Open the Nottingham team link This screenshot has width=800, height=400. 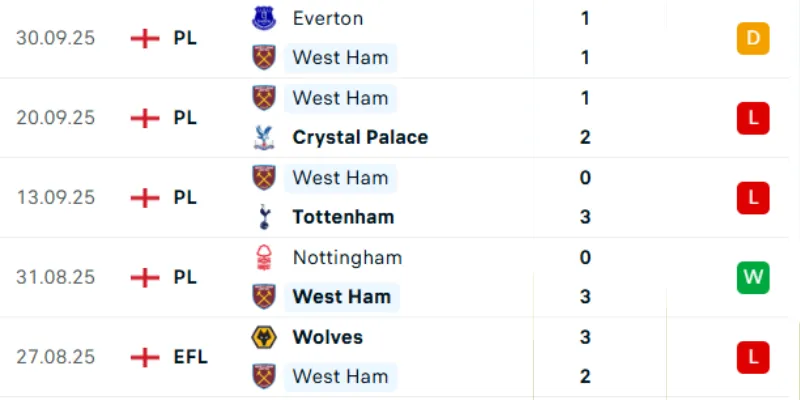pyautogui.click(x=347, y=257)
